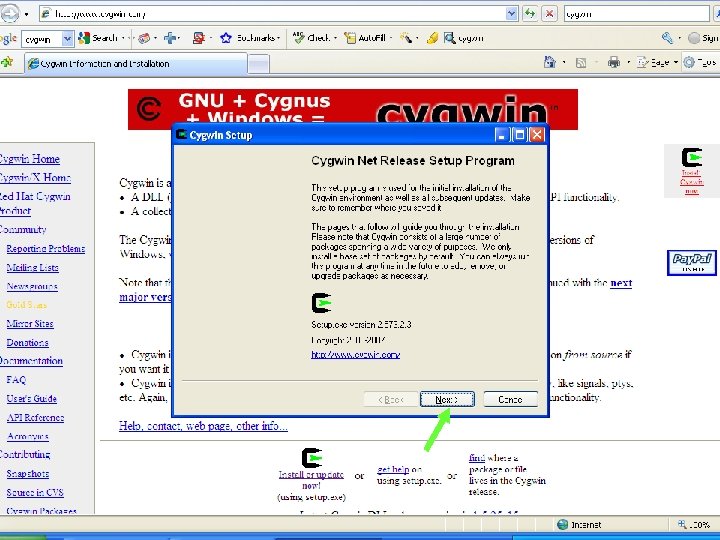
Task: Open the Acronyms link
Action: (x=28, y=436)
